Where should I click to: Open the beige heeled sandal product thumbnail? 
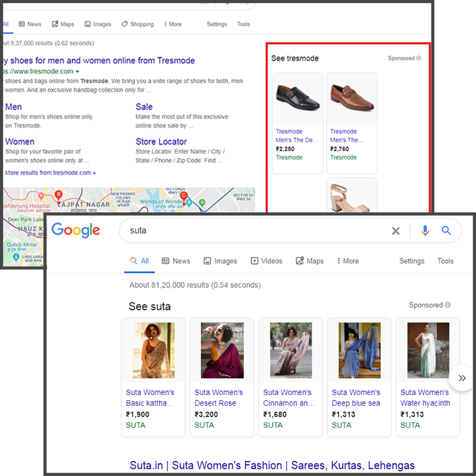[x=352, y=196]
